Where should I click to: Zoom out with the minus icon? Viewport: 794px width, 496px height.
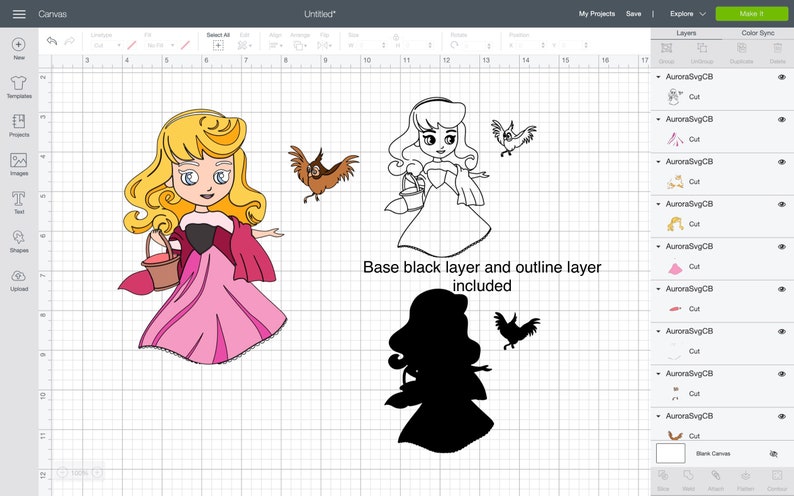(x=62, y=473)
